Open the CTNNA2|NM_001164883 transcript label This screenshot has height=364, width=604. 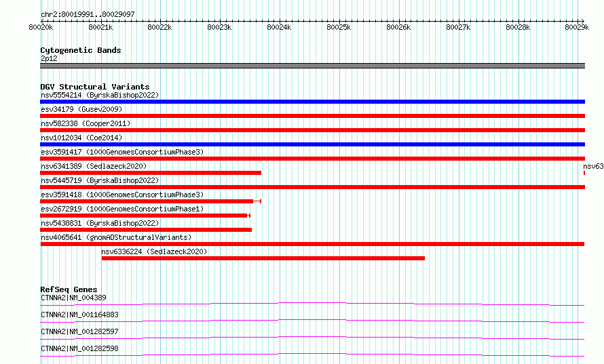pos(79,315)
